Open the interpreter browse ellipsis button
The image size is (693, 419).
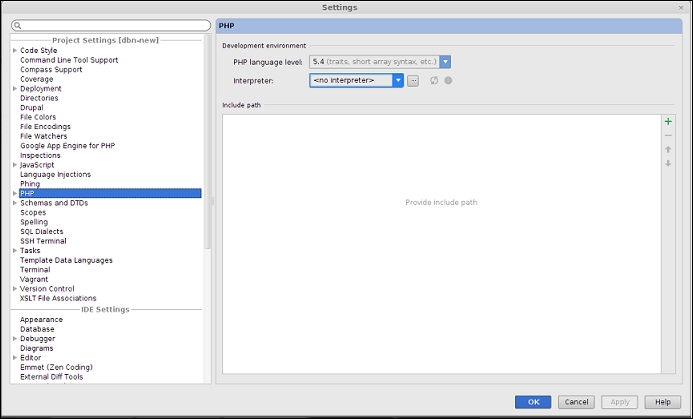(x=413, y=80)
